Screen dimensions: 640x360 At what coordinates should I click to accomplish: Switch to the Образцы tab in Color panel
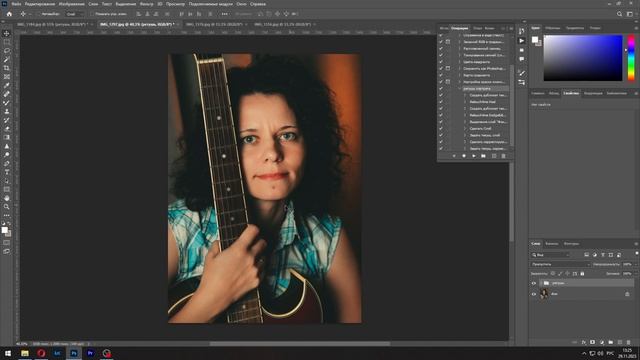coord(553,28)
